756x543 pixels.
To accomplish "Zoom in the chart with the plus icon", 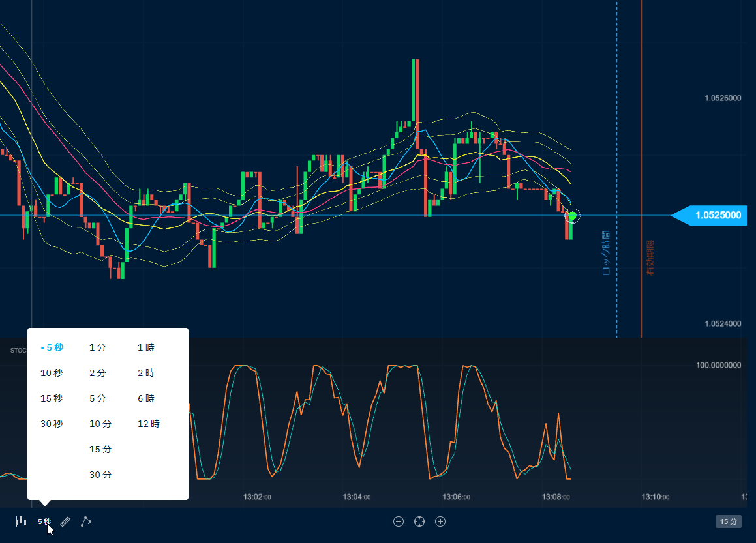I will [440, 521].
